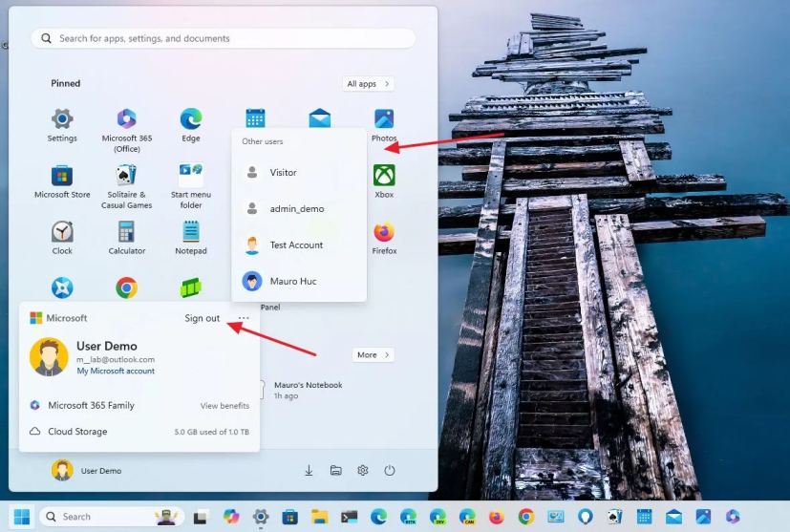Launch Solitaire & Casual Games
This screenshot has width=790, height=532.
(126, 186)
